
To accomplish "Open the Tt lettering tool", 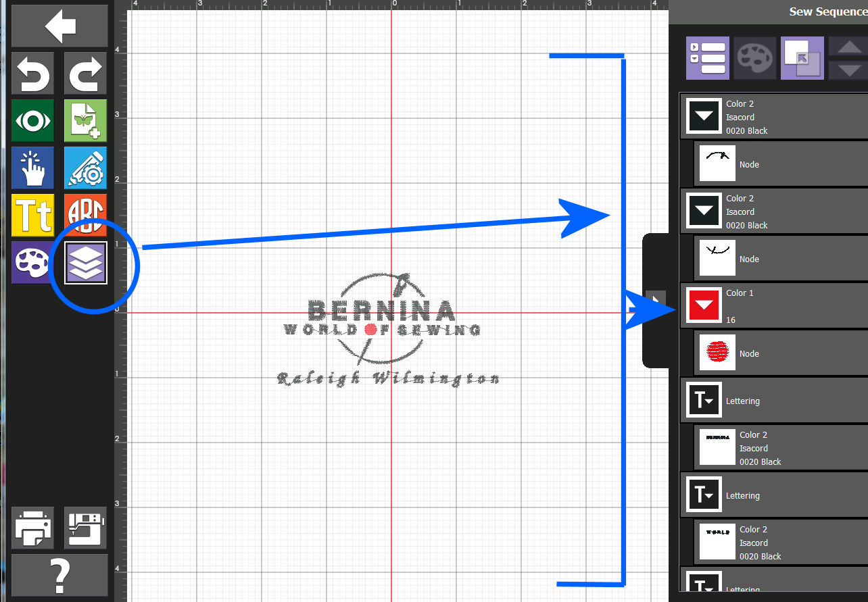I will point(33,215).
